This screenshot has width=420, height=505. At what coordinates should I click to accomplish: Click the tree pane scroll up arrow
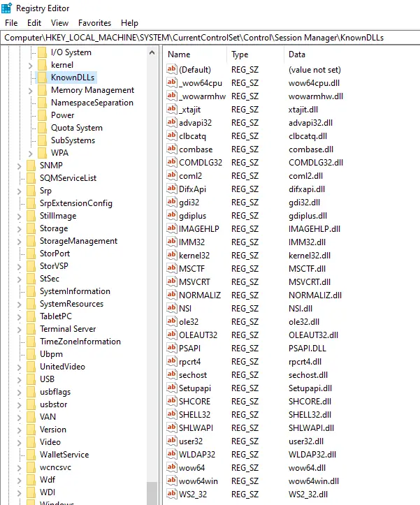pyautogui.click(x=152, y=52)
